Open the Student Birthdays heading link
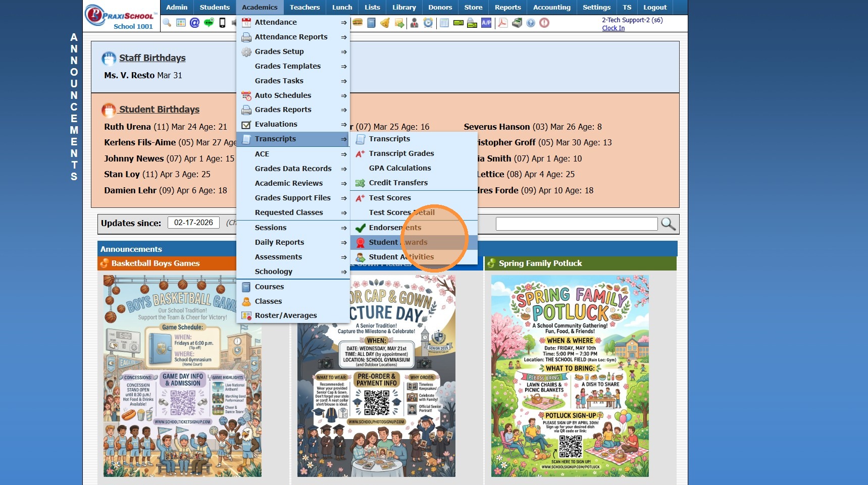Viewport: 868px width, 485px height. coord(159,110)
